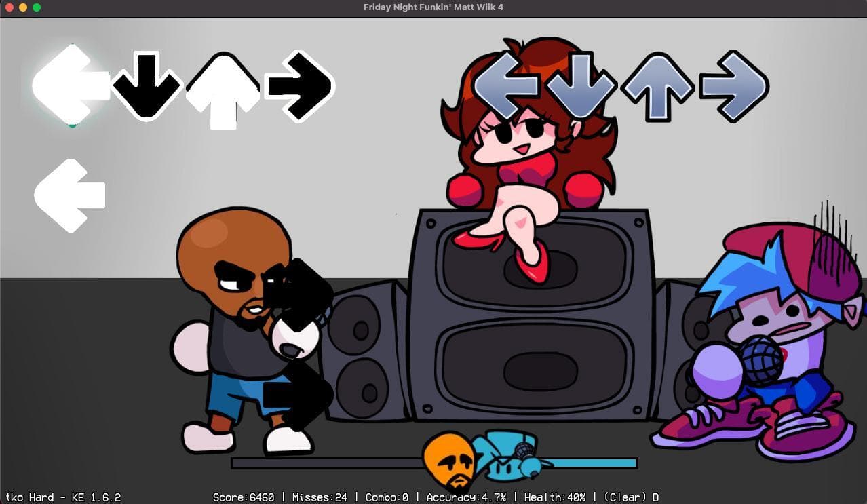Image resolution: width=867 pixels, height=504 pixels.
Task: Click Matt's orange head icon on the health bar
Action: click(448, 461)
